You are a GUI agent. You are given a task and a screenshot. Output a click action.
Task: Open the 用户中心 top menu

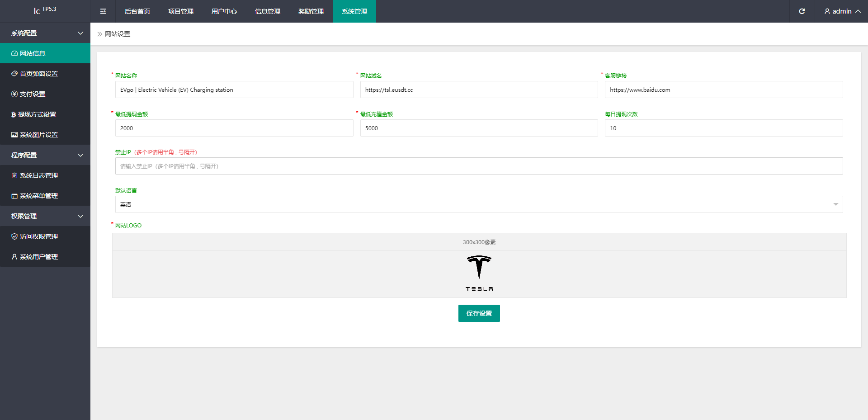pyautogui.click(x=224, y=11)
